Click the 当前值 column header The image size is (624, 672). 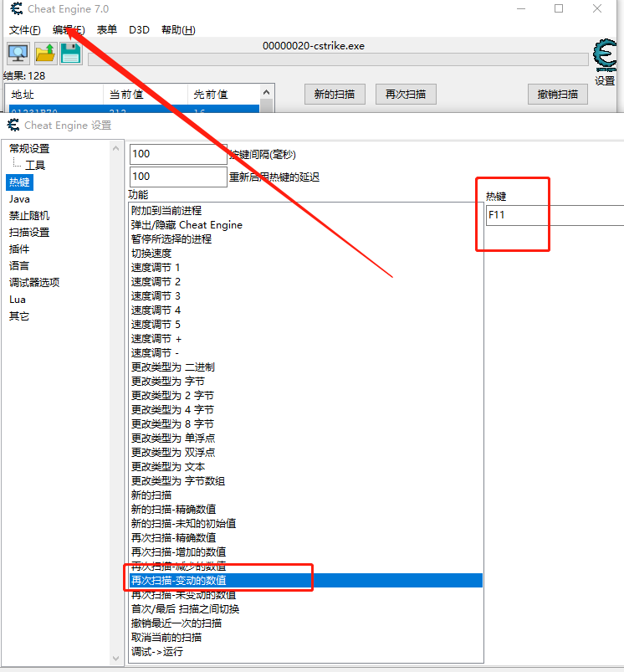tap(146, 95)
